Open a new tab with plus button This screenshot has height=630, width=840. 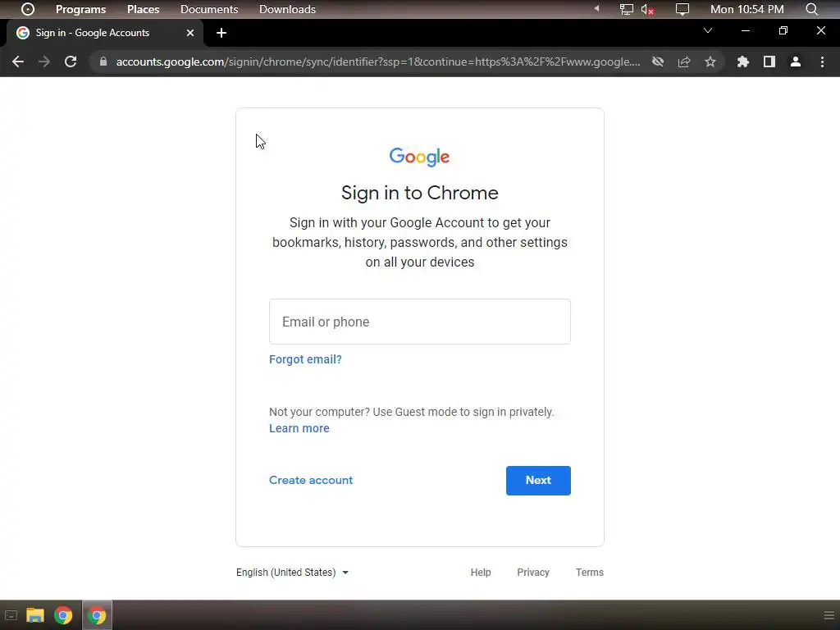pos(221,33)
